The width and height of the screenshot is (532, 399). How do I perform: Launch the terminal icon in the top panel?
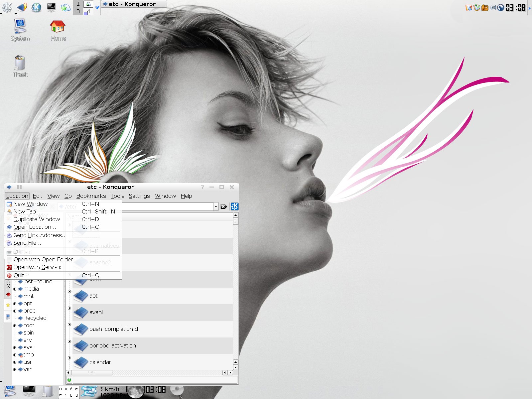tap(51, 7)
